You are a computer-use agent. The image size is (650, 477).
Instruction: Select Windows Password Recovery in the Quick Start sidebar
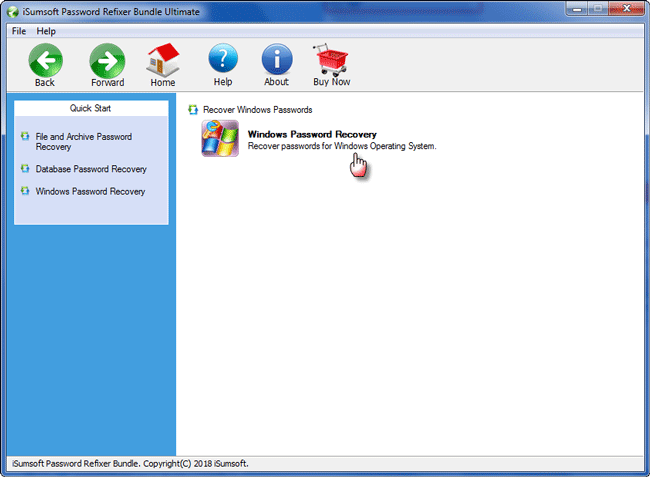(x=90, y=191)
